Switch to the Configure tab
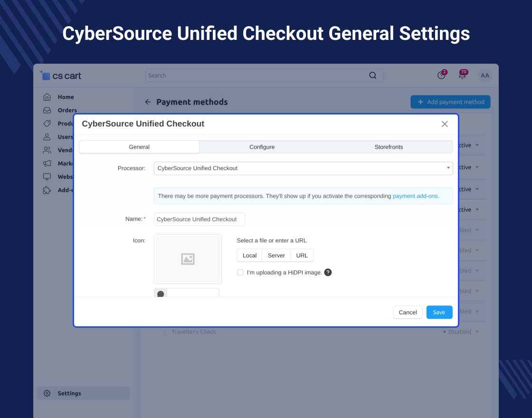The height and width of the screenshot is (418, 532). (262, 147)
